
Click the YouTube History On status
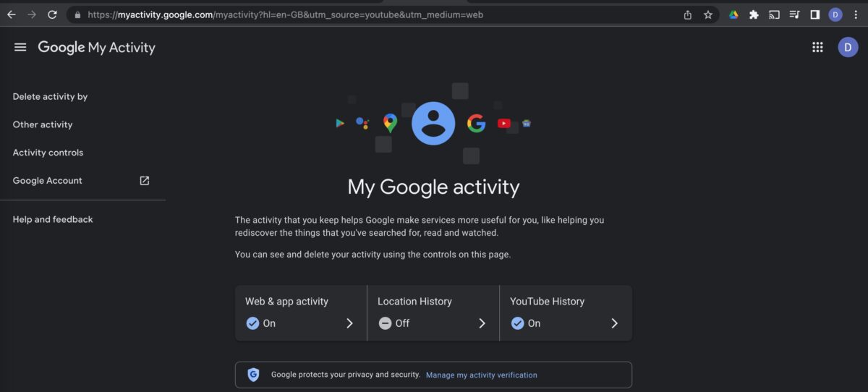point(526,323)
